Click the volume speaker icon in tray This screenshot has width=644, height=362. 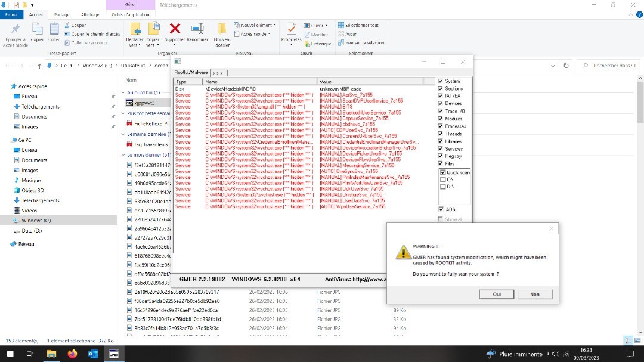(555, 354)
